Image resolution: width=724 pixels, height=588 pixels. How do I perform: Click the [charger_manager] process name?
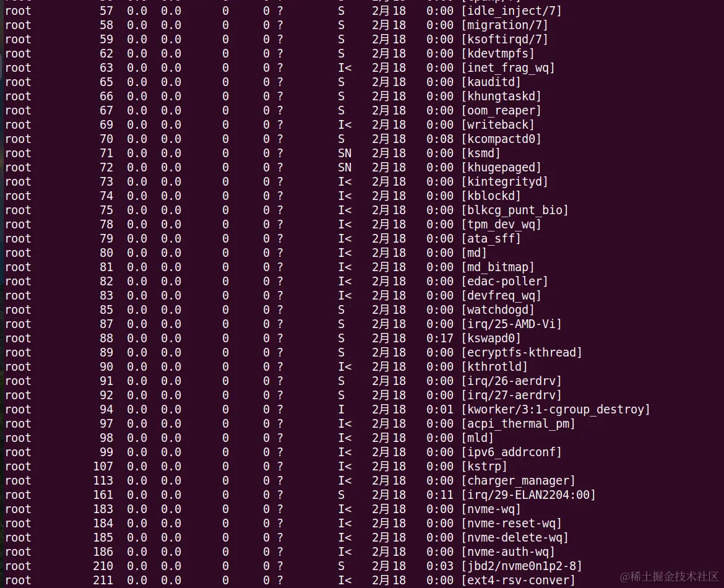pos(518,481)
